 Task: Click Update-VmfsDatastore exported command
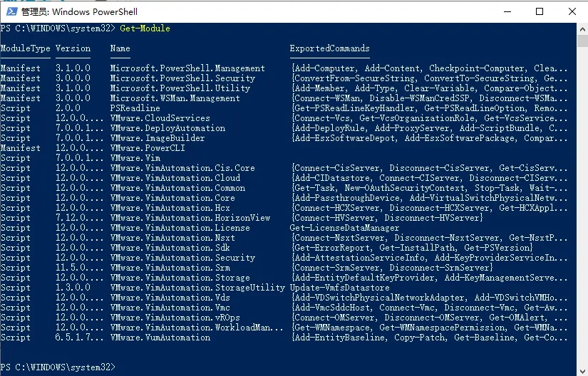point(340,288)
